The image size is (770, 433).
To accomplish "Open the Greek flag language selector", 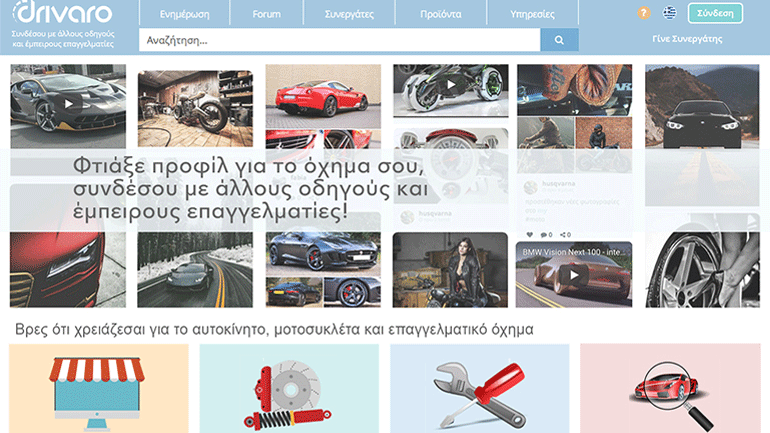I will tap(668, 13).
